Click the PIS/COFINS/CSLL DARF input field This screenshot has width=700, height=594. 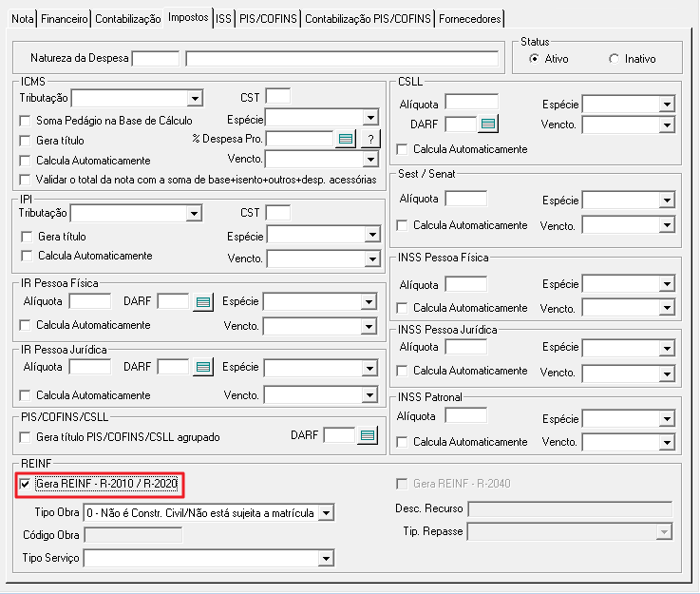pos(339,435)
